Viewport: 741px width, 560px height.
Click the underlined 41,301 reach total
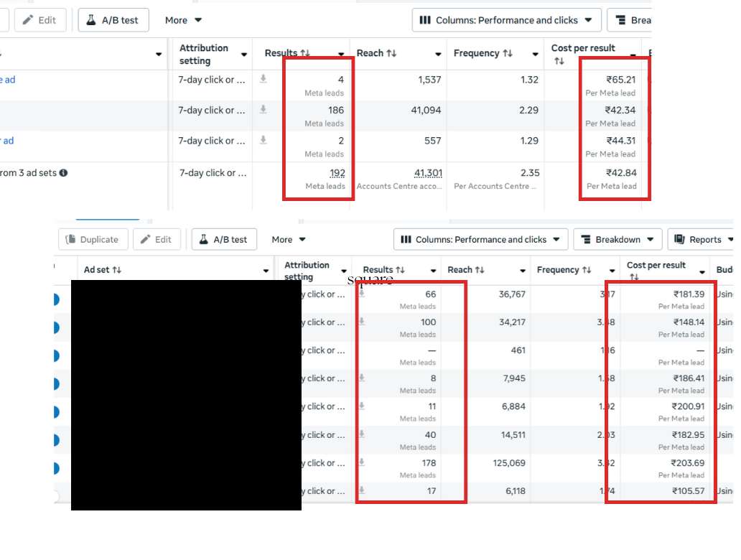428,173
